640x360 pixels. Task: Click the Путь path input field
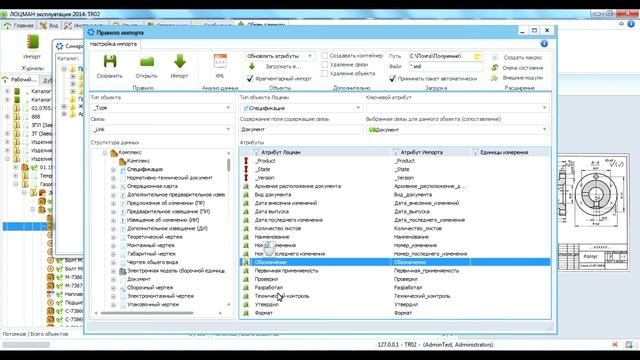click(441, 56)
